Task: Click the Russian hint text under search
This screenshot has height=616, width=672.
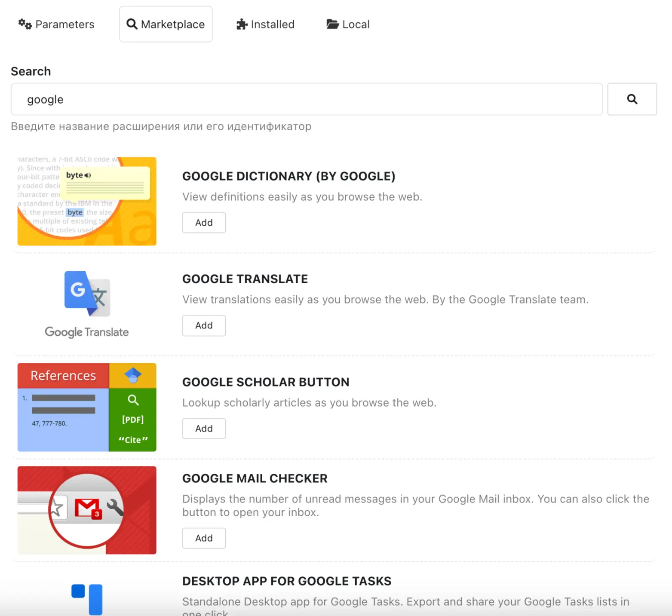Action: point(161,127)
